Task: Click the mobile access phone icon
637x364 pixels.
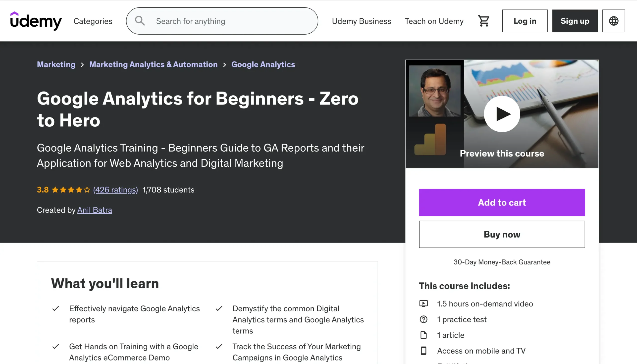Action: [x=424, y=351]
